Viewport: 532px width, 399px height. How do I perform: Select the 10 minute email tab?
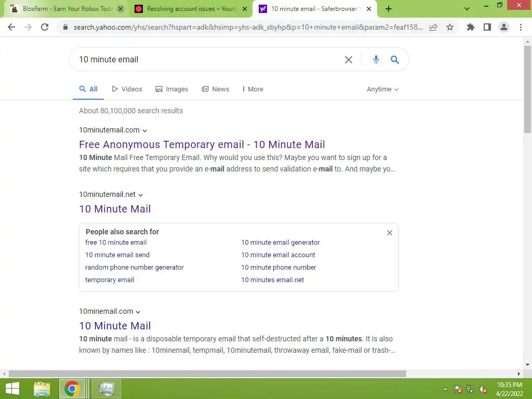coord(313,9)
